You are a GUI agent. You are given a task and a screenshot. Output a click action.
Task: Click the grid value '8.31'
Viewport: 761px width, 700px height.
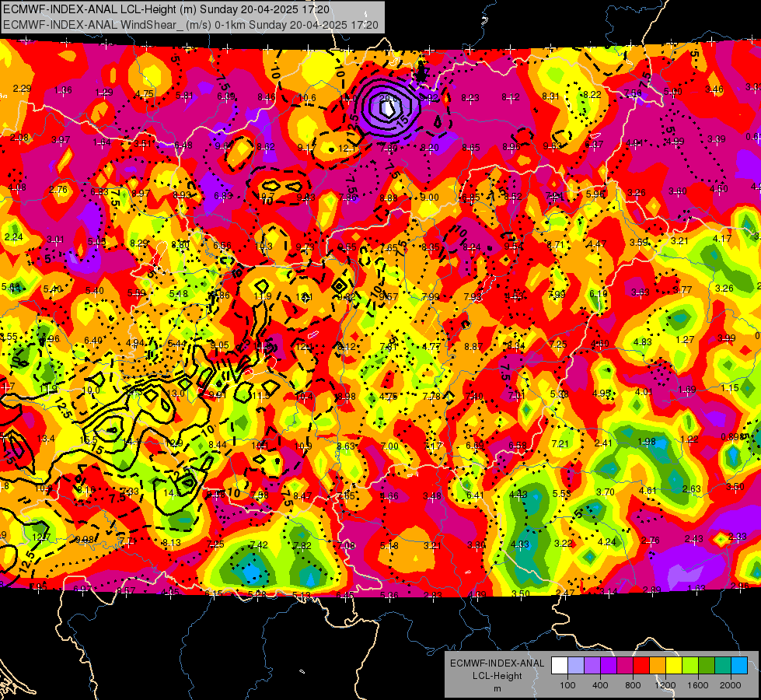click(551, 96)
